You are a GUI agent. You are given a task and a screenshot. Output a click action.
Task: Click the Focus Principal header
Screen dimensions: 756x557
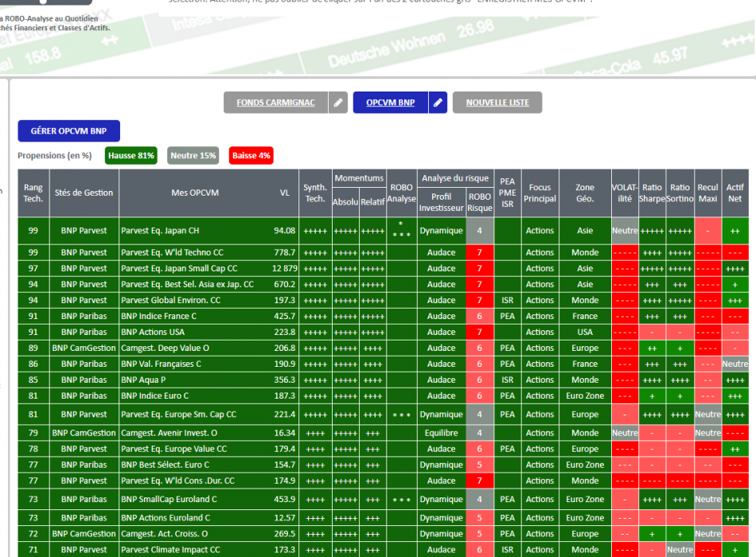tap(540, 193)
